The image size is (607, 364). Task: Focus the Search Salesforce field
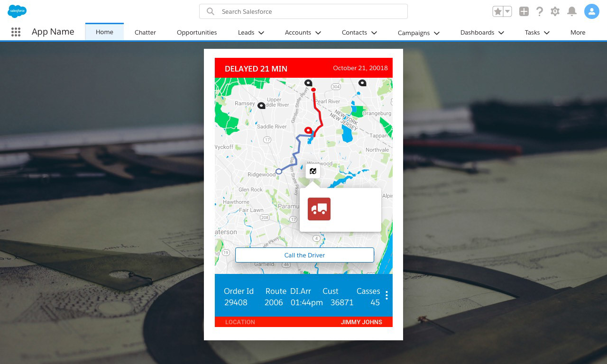(x=303, y=11)
